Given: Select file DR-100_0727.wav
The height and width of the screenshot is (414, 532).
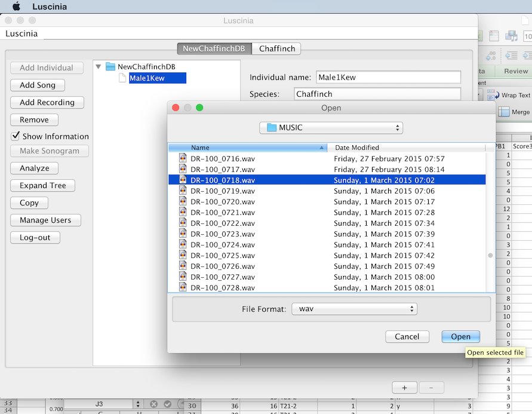Looking at the screenshot, I should click(327, 277).
